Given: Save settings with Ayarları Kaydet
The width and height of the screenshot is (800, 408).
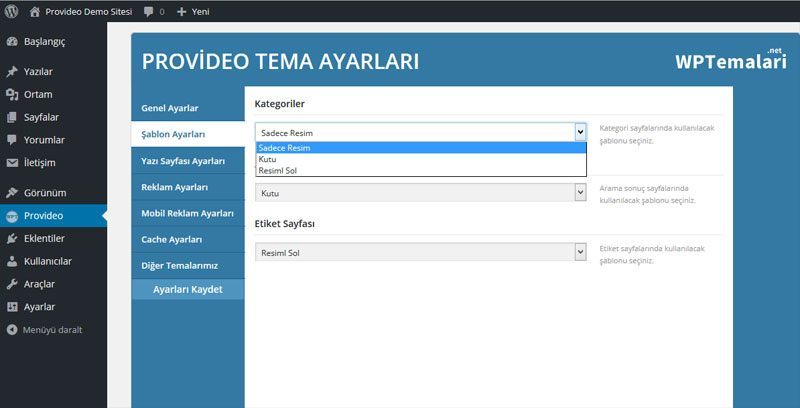Looking at the screenshot, I should [x=188, y=289].
